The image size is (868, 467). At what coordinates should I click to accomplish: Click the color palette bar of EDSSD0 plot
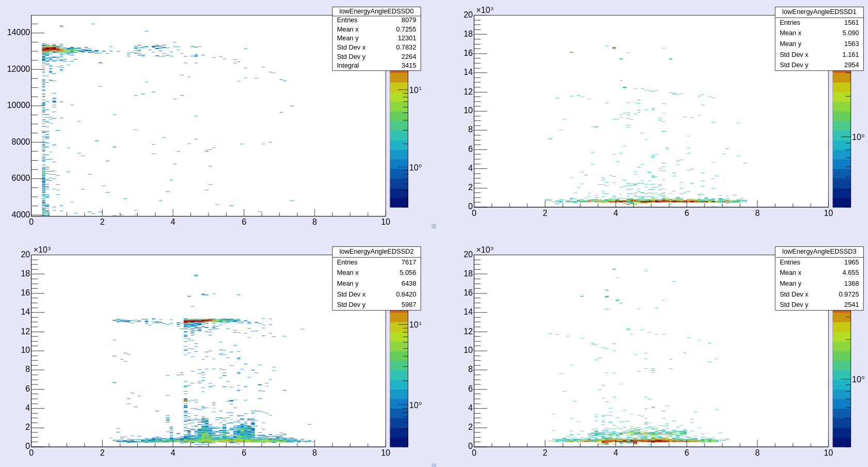398,139
